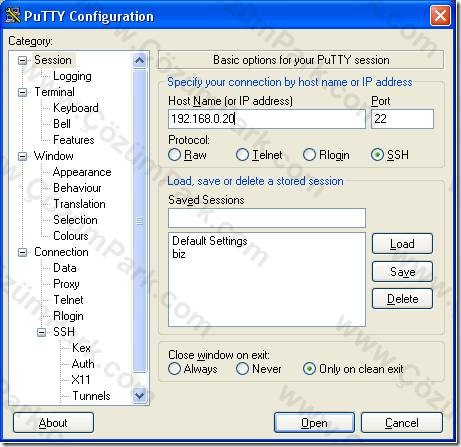
Task: Open the Features category
Action: click(74, 140)
